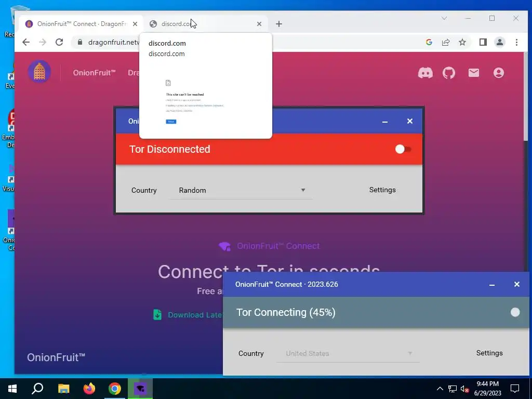
Task: Open Chrome side panel icon
Action: [483, 42]
